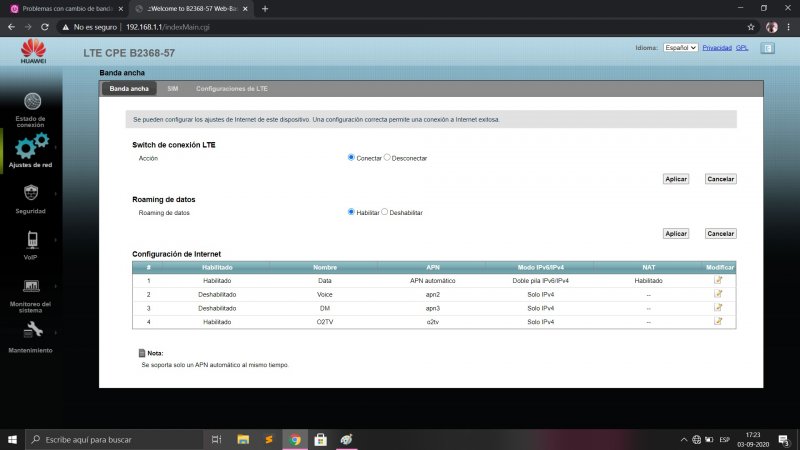Image resolution: width=800 pixels, height=450 pixels.
Task: Select Habilitar roaming radio button
Action: pos(351,212)
